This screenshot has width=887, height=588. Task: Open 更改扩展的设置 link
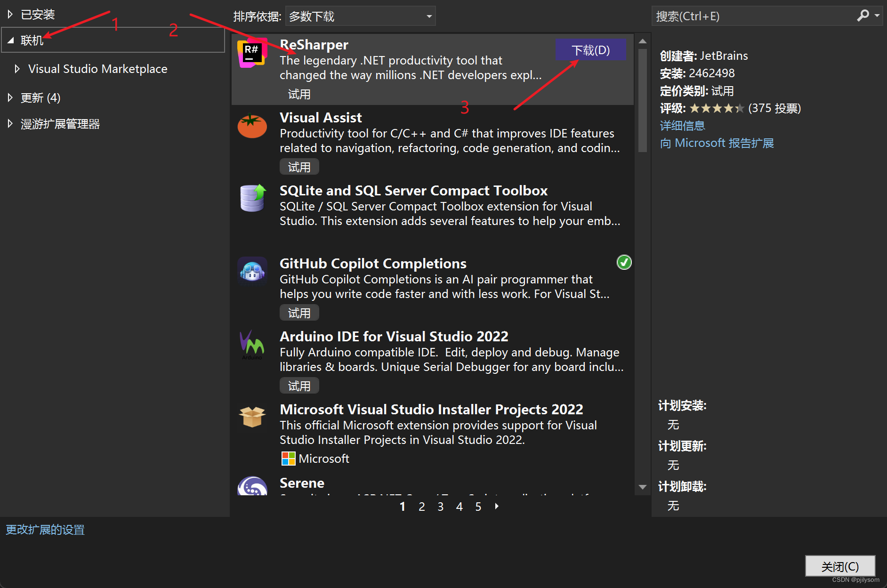[45, 530]
